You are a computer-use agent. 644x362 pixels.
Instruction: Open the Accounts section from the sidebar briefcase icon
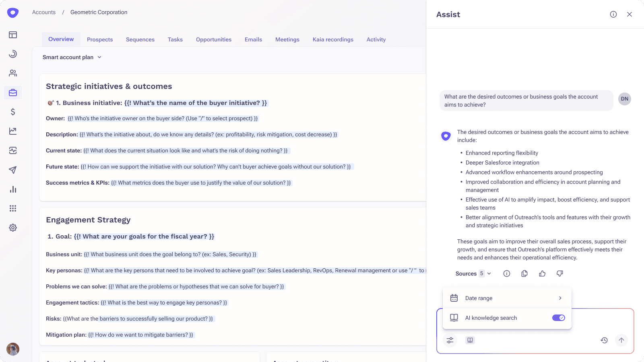[x=13, y=93]
